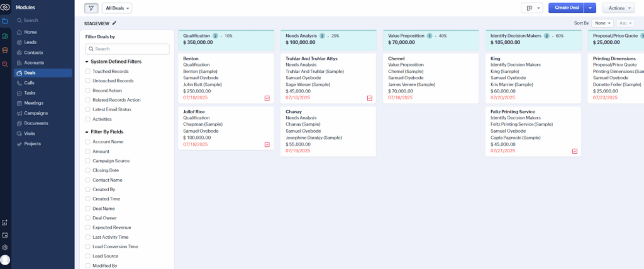Tick the Latest Email Status checkbox
The height and width of the screenshot is (269, 644).
pos(87,109)
